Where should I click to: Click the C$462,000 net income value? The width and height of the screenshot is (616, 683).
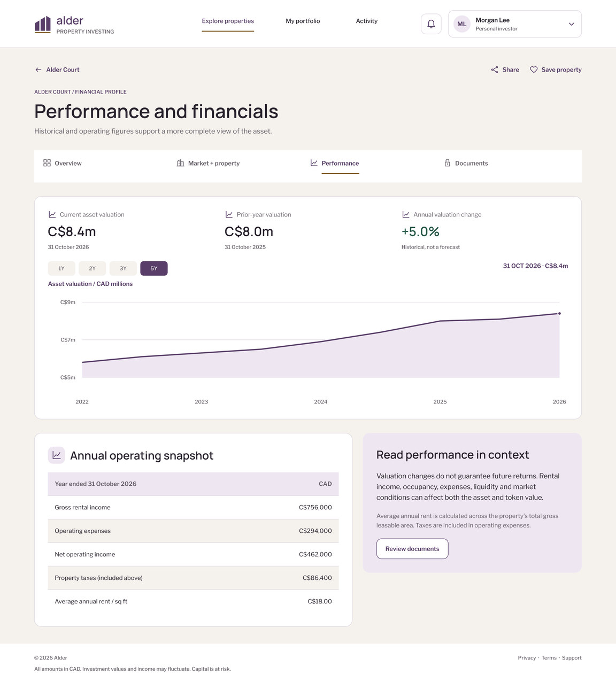coord(315,554)
